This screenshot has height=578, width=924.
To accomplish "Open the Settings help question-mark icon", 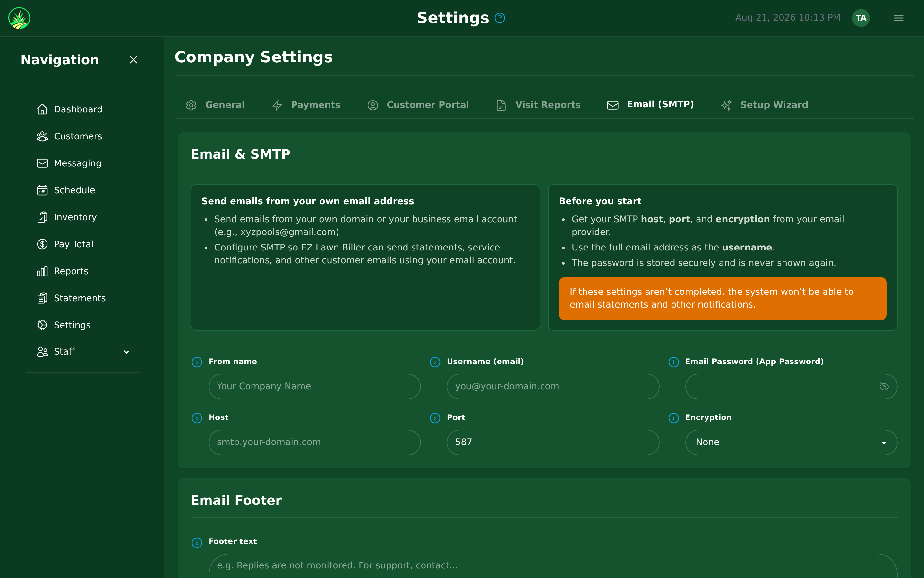I will 500,18.
